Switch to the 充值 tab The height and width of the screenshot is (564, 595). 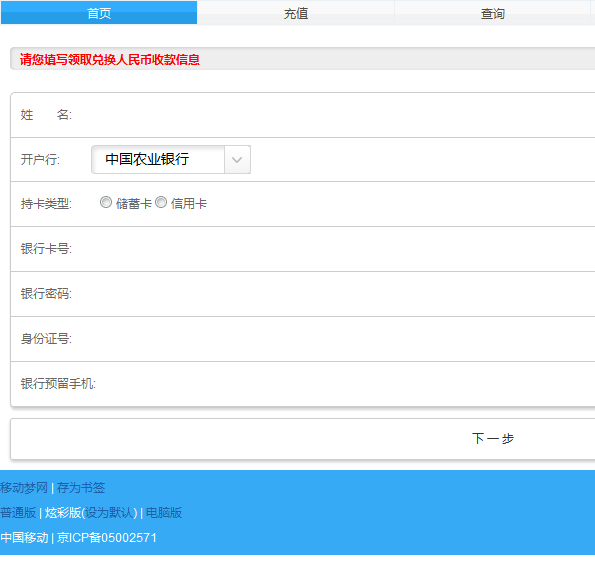296,13
